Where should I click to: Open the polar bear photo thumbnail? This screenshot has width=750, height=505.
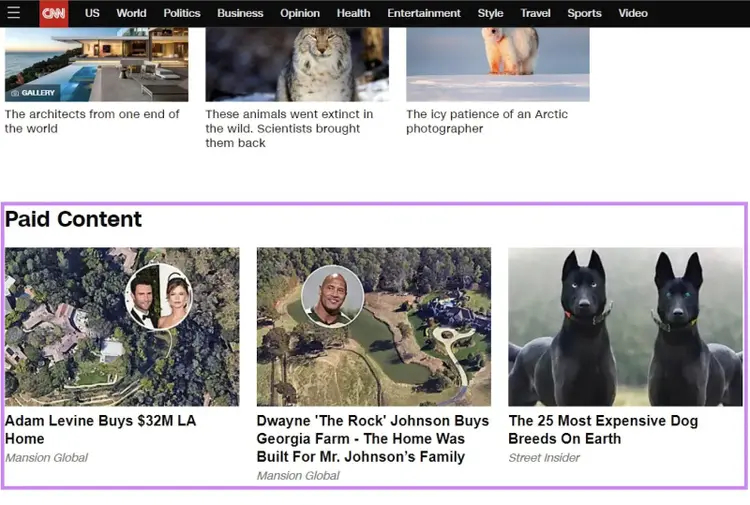497,64
